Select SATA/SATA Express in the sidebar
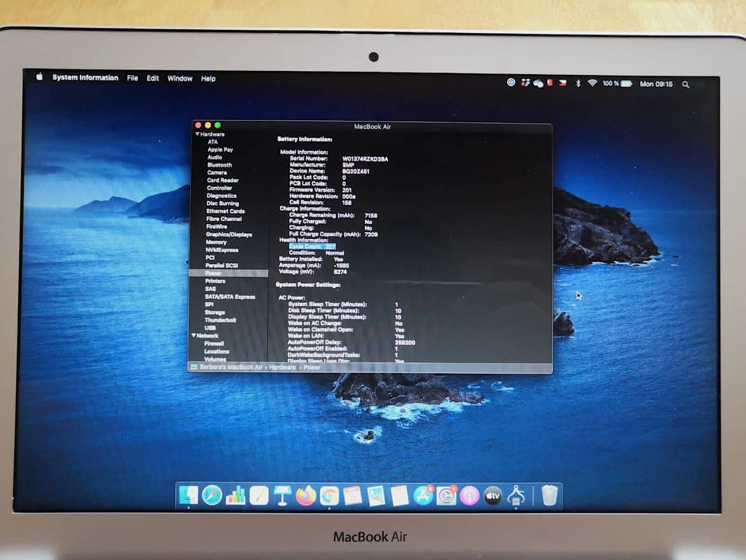The image size is (746, 560). point(230,297)
